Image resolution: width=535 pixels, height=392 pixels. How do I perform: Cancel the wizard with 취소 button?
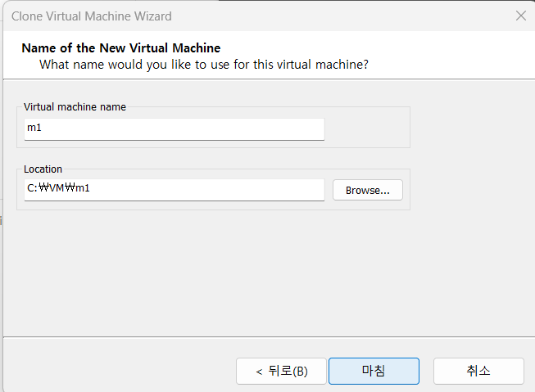click(478, 371)
